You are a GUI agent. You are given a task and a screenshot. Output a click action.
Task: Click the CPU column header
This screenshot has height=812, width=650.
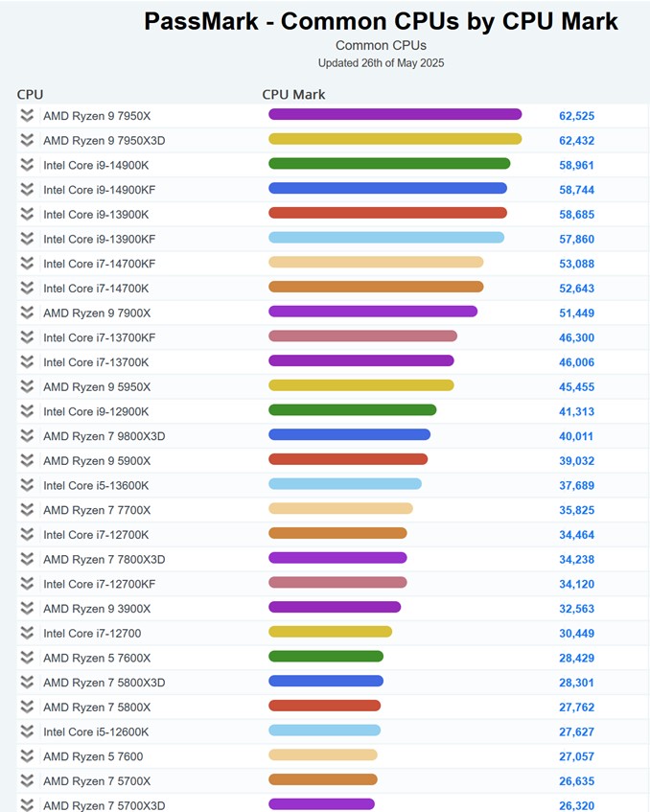coord(30,95)
